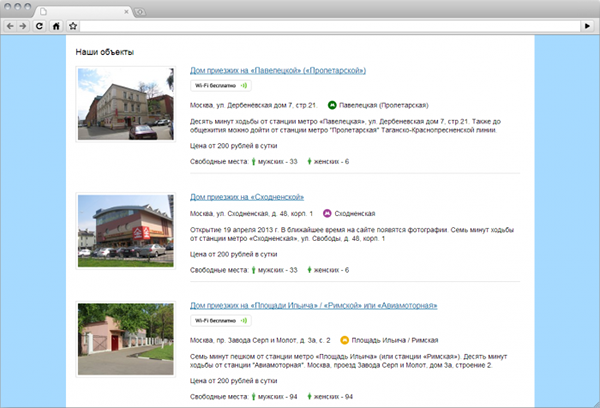Click the женских - 94 vacancy count
This screenshot has width=600, height=408.
click(333, 397)
